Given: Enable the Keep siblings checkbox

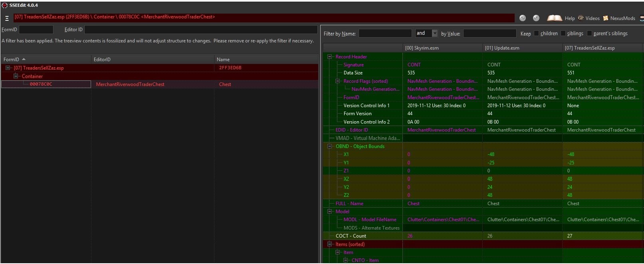Looking at the screenshot, I should [563, 34].
